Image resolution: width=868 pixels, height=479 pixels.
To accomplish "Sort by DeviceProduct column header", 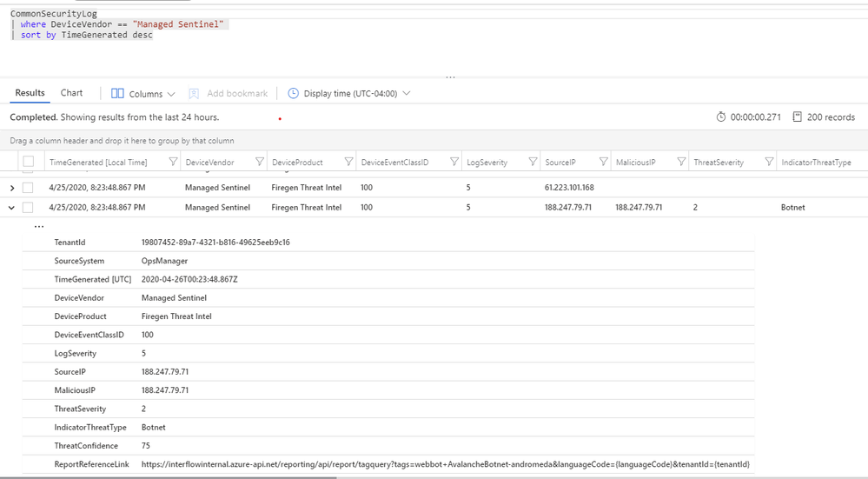I will point(297,163).
